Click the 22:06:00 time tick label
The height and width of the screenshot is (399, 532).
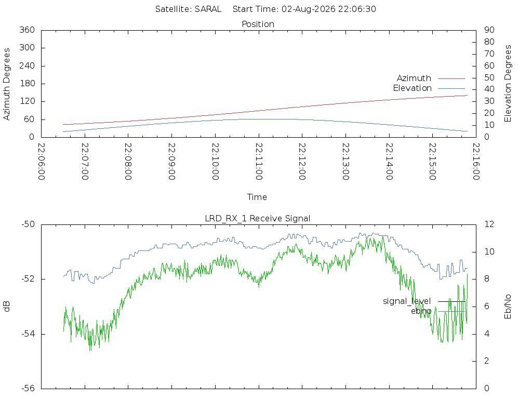[42, 162]
